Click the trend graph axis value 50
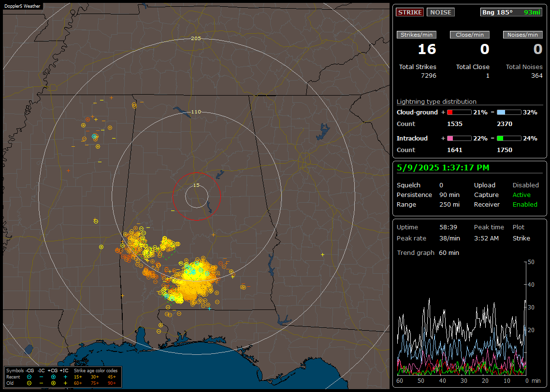The height and width of the screenshot is (392, 550). click(531, 262)
